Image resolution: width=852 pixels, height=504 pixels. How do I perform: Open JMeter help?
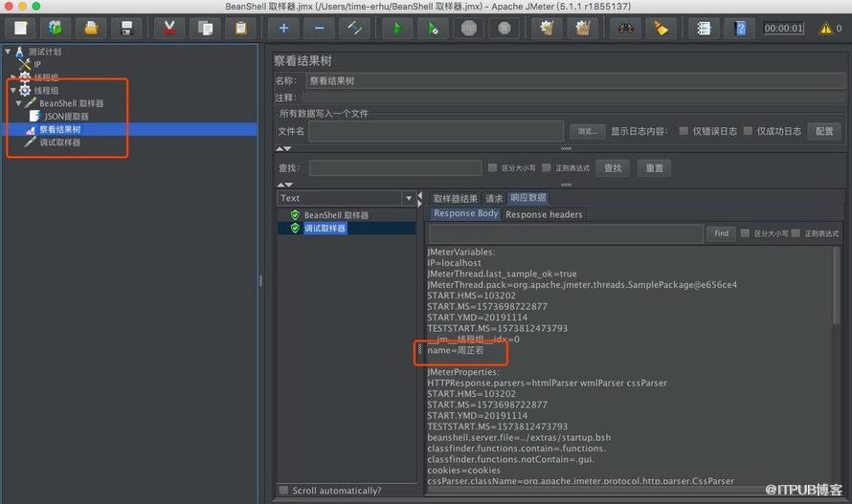click(x=740, y=29)
